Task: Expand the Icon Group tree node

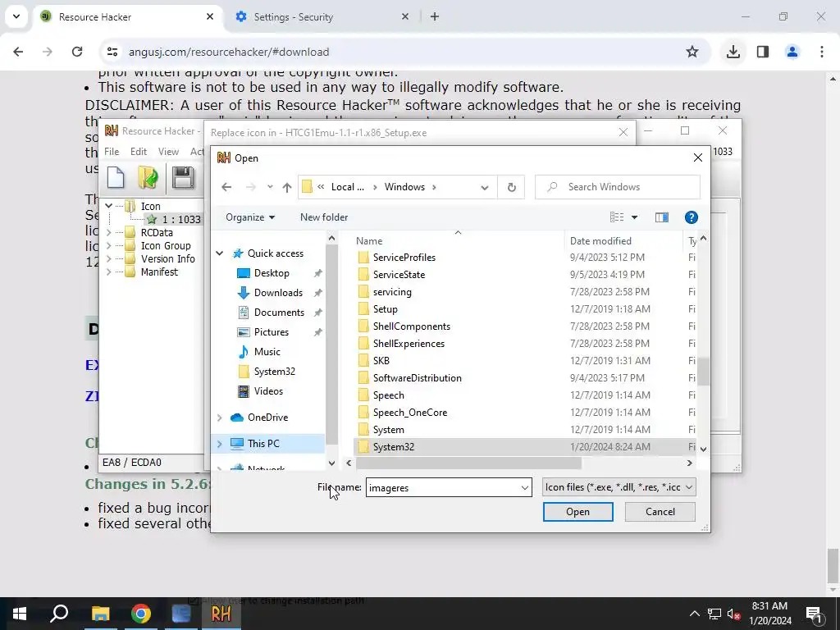Action: point(109,246)
